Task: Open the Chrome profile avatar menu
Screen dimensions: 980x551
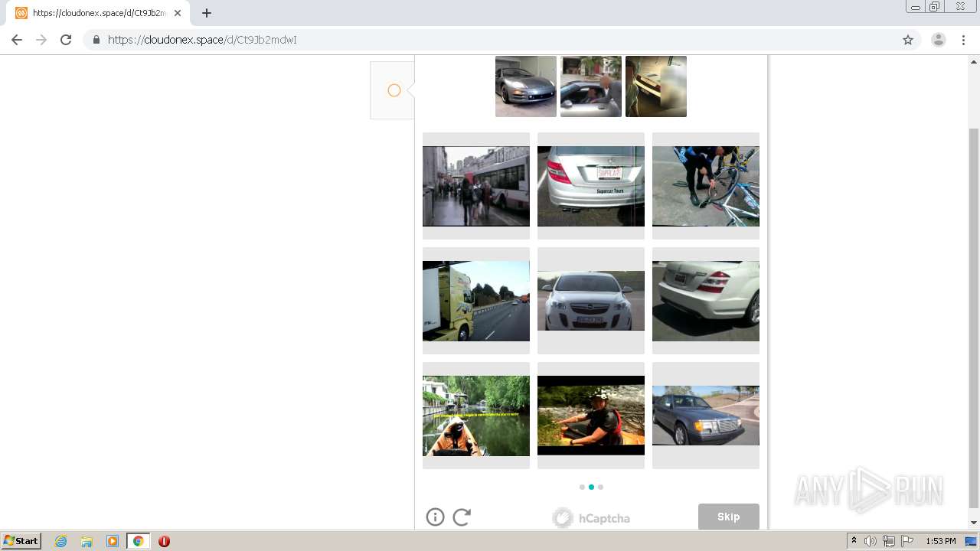Action: [x=939, y=40]
